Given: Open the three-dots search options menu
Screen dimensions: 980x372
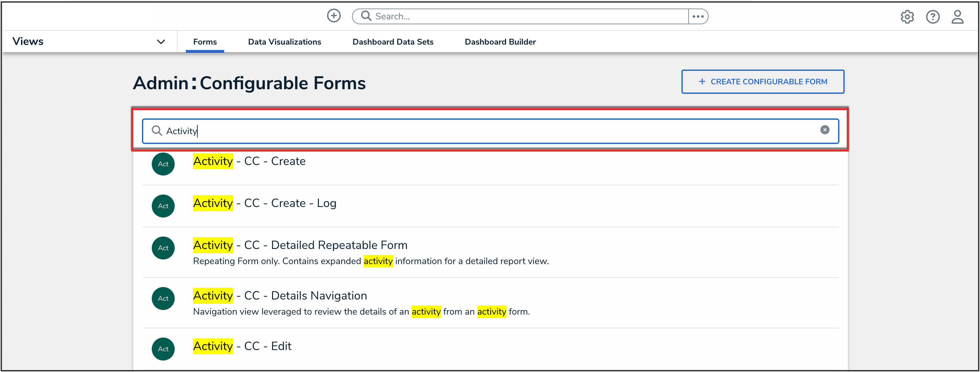Looking at the screenshot, I should tap(698, 16).
